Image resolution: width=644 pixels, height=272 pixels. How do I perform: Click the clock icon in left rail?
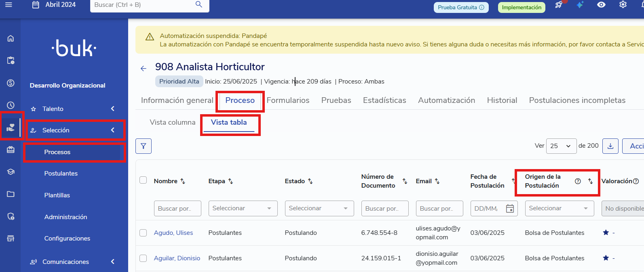11,105
